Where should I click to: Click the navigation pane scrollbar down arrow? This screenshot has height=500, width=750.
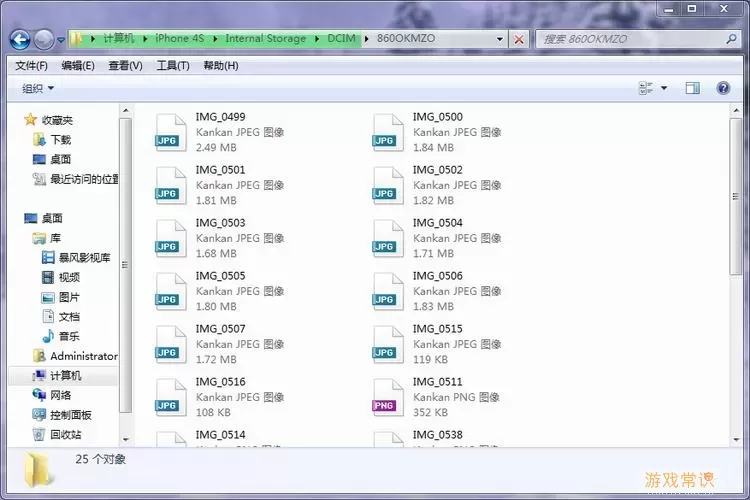pos(125,440)
